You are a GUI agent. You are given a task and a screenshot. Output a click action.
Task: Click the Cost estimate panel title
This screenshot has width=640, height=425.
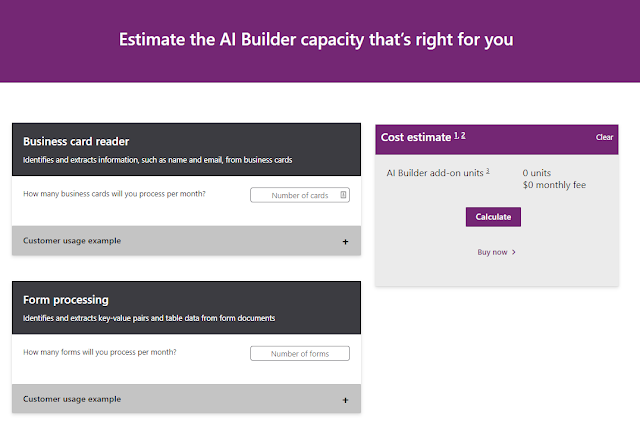(x=415, y=137)
